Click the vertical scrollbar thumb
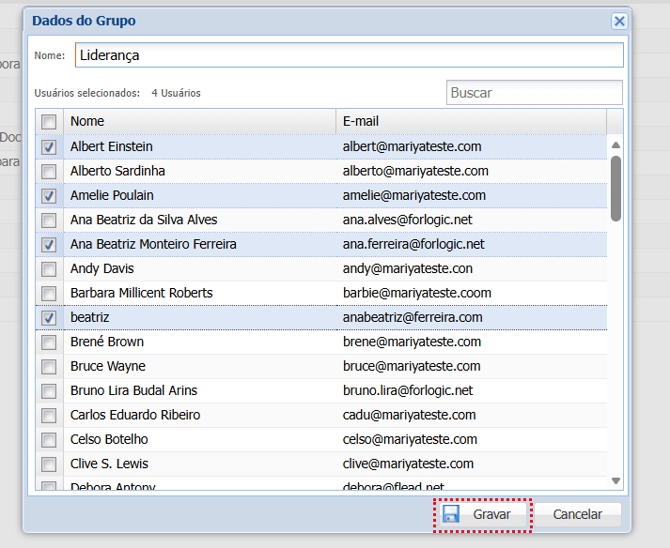This screenshot has height=548, width=670. tap(616, 187)
